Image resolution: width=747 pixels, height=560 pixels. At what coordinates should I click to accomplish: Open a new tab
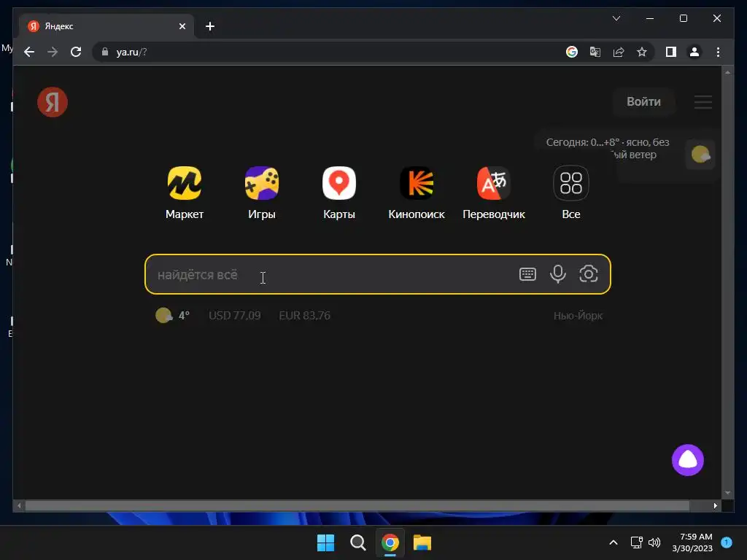coord(210,26)
